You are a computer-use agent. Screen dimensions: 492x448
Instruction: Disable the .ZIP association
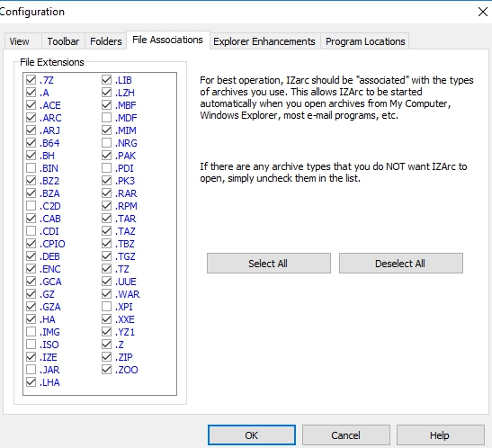tap(107, 357)
